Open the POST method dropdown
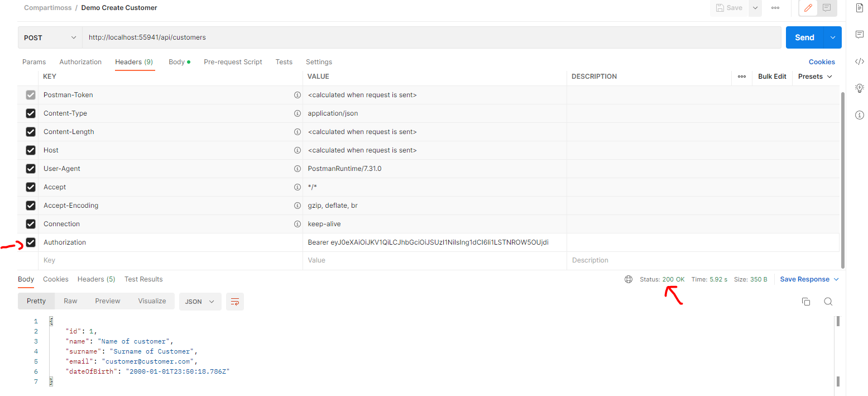Image resolution: width=868 pixels, height=396 pixels. click(50, 37)
